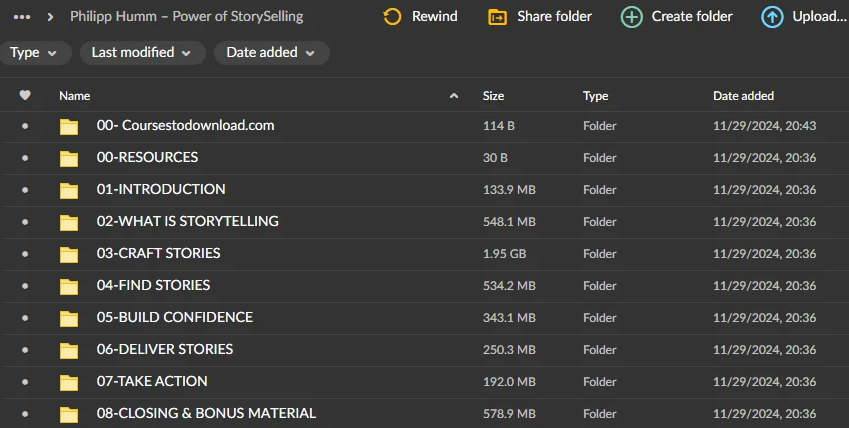Open the 04-FIND STORIES folder name

pos(153,285)
